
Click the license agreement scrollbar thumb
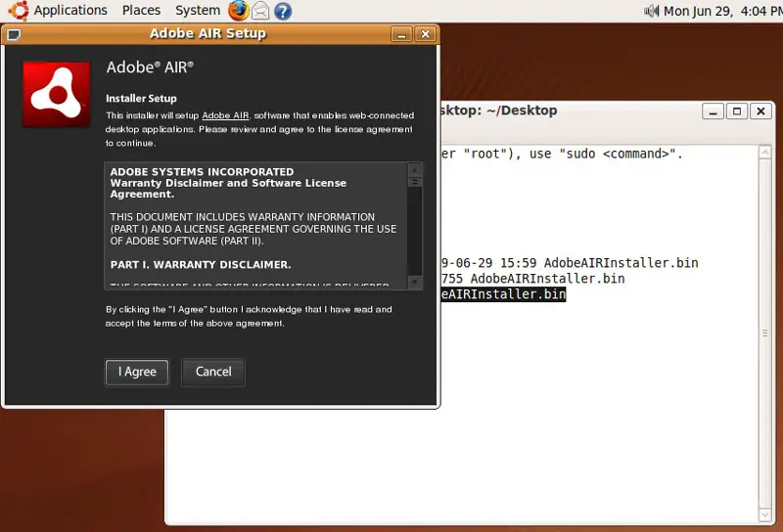(414, 182)
